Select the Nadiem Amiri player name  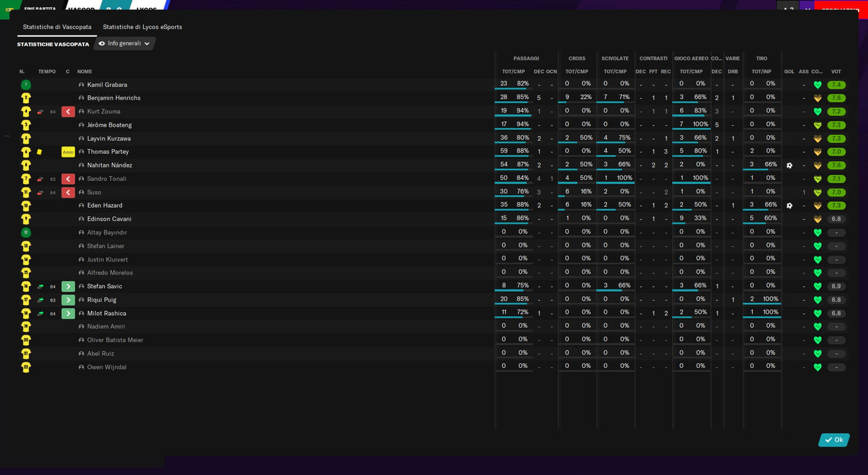click(106, 327)
